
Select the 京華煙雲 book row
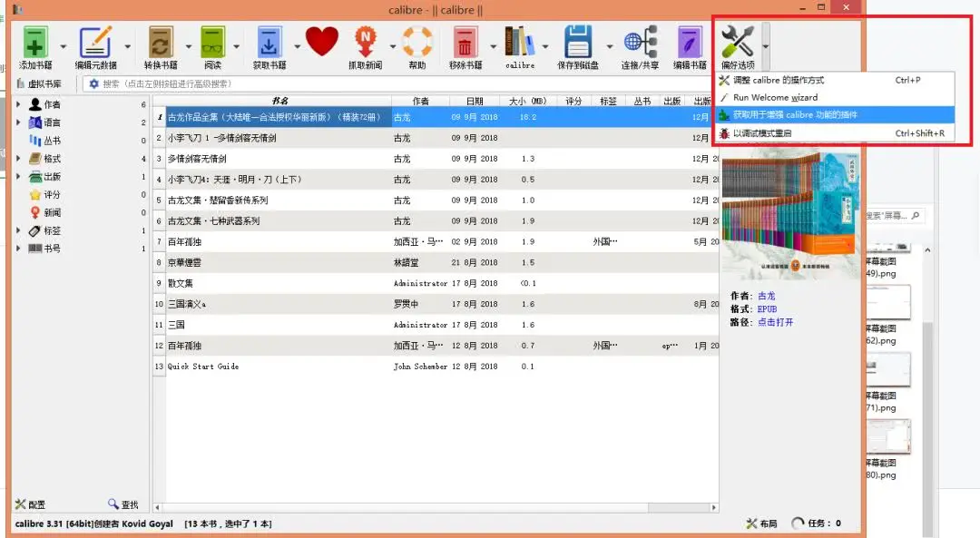(436, 262)
